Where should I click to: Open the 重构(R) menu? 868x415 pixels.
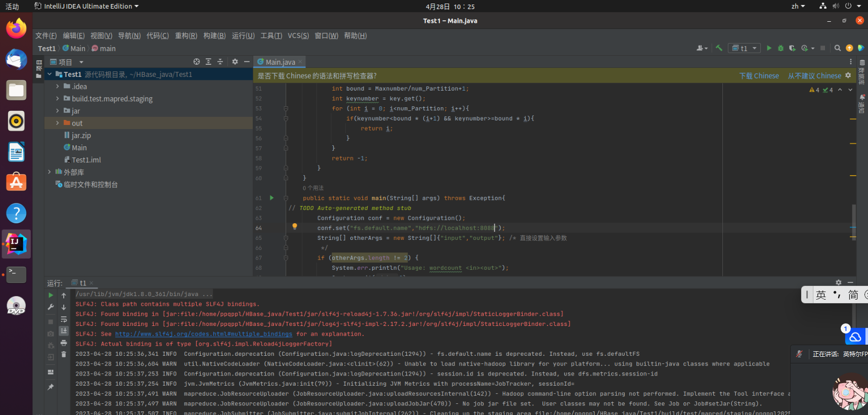click(186, 35)
